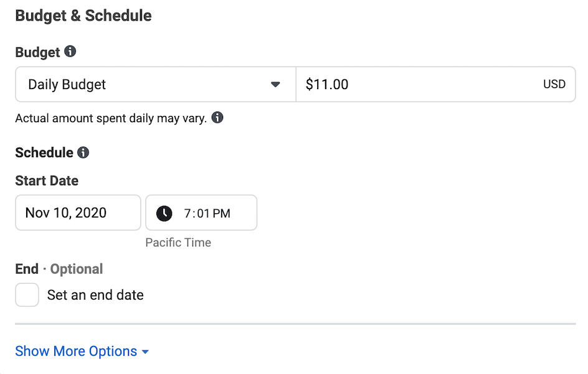The image size is (588, 374).
Task: Check the box to schedule an end date
Action: pyautogui.click(x=27, y=294)
